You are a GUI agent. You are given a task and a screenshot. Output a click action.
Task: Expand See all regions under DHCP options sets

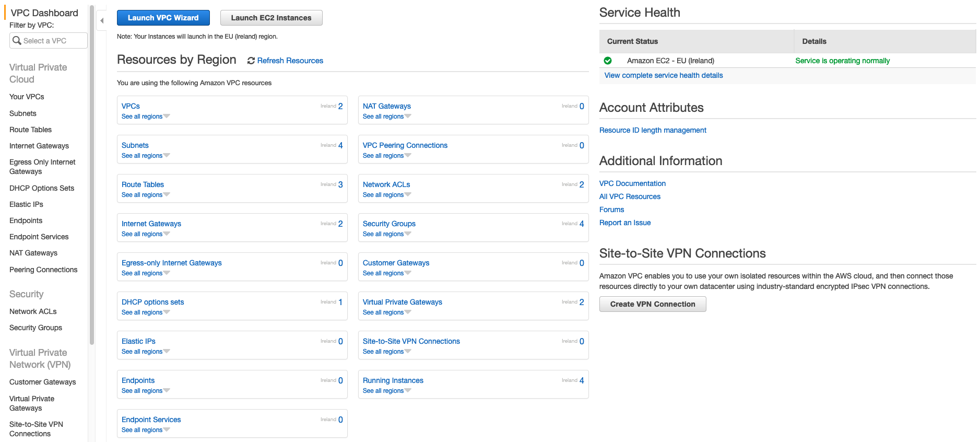point(146,312)
